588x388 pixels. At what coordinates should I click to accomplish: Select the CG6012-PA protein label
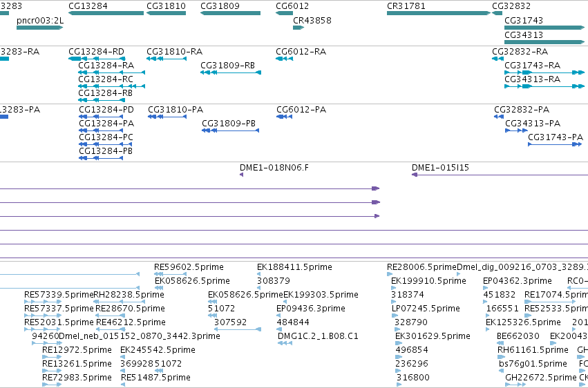click(x=301, y=110)
